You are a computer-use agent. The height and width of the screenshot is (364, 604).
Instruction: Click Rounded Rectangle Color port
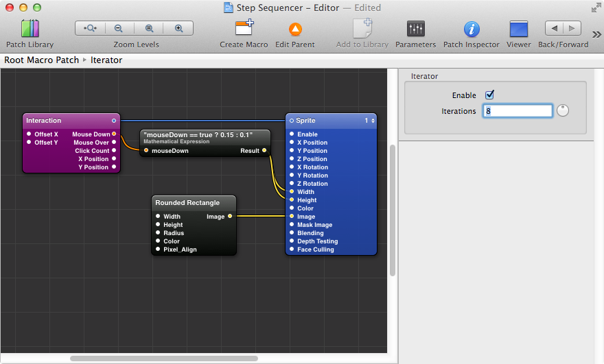(158, 241)
